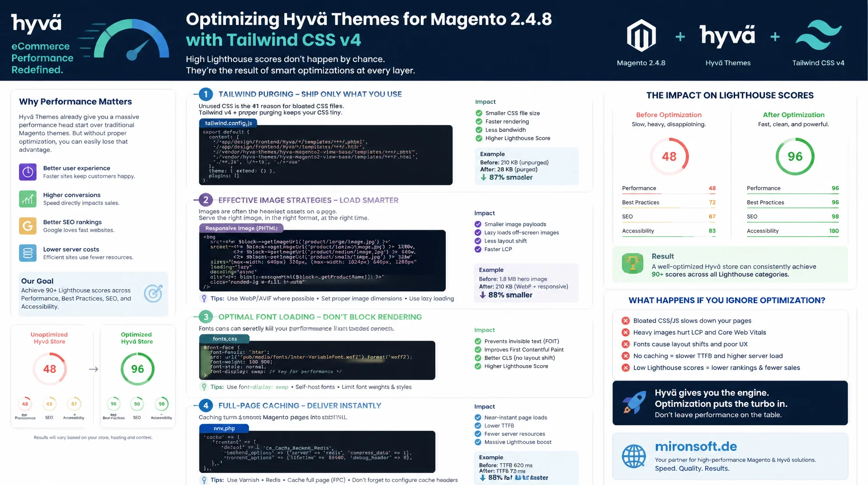Click the Before Optimization SEO 67 row
Image resolution: width=868 pixels, height=485 pixels.
(x=669, y=217)
